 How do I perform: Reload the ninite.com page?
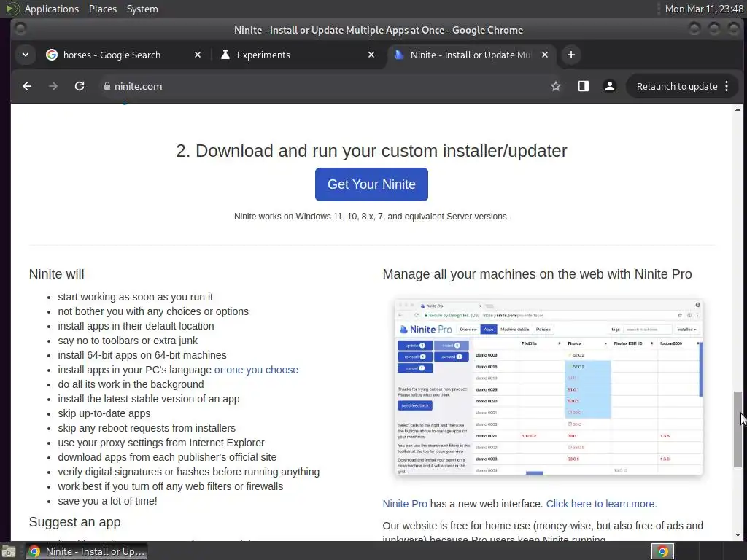click(80, 86)
